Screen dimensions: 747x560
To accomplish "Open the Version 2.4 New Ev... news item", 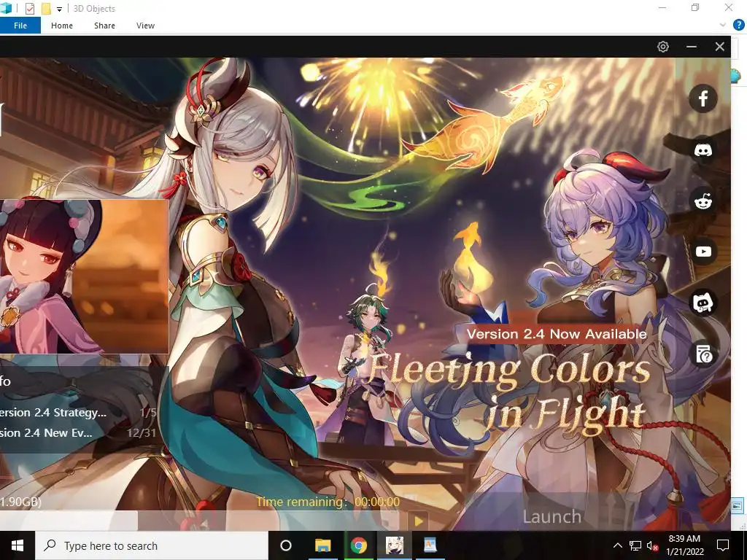I will [79, 433].
